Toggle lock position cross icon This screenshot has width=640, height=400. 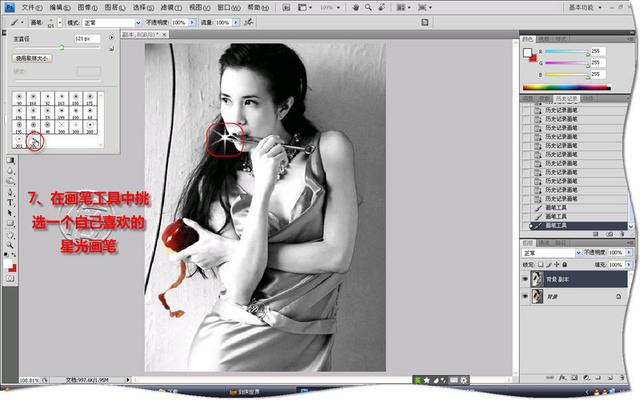click(x=557, y=264)
